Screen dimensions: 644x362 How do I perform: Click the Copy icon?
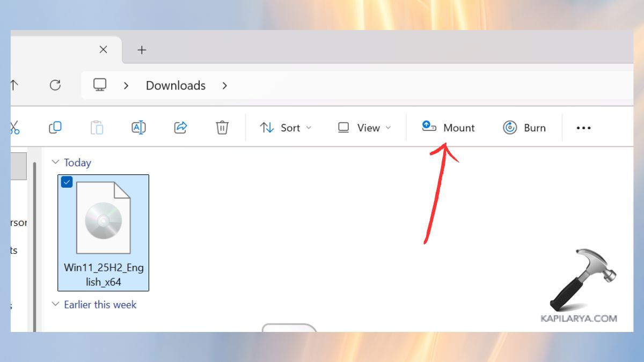coord(55,128)
